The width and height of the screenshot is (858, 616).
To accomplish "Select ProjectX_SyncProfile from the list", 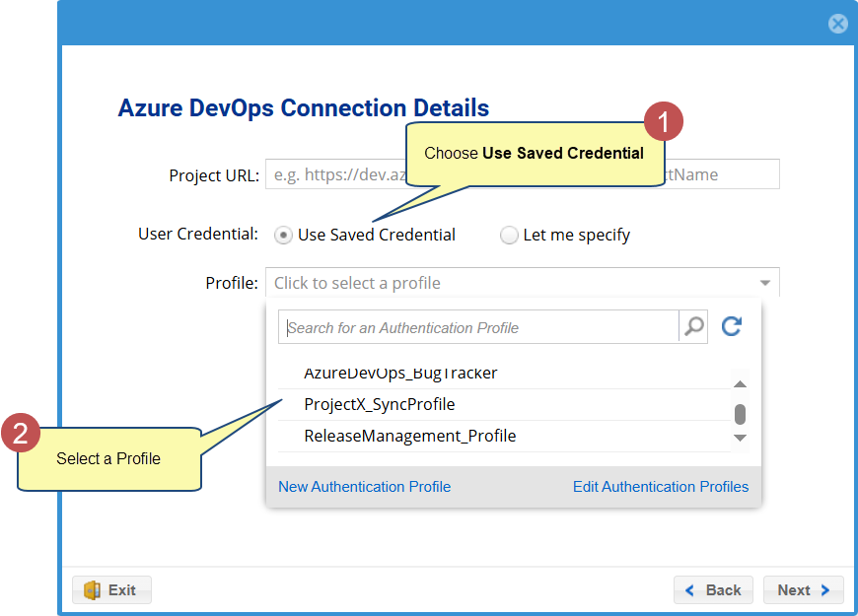I will pyautogui.click(x=380, y=405).
